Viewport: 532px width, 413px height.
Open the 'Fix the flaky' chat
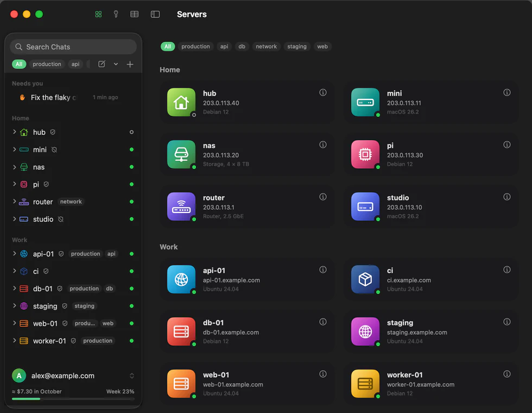(x=73, y=97)
